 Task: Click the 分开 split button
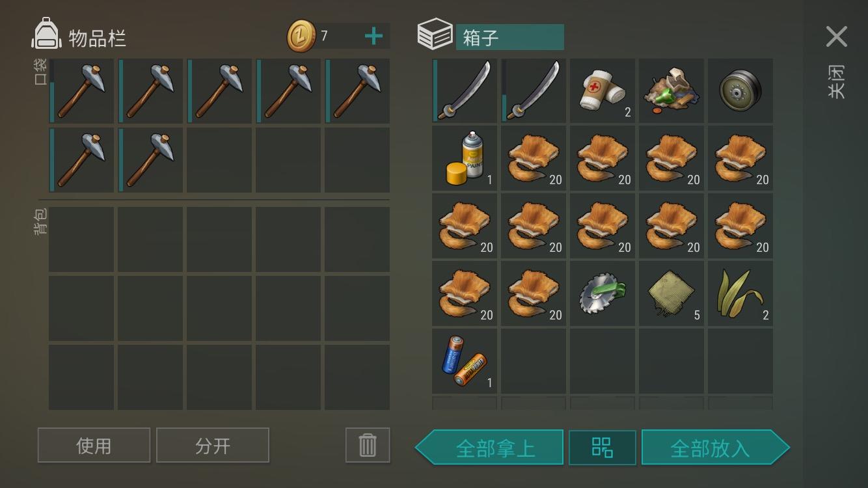213,445
